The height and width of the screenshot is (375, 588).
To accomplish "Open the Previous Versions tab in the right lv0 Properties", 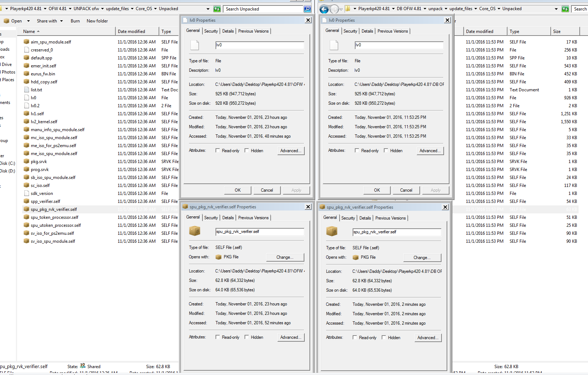I will tap(392, 31).
